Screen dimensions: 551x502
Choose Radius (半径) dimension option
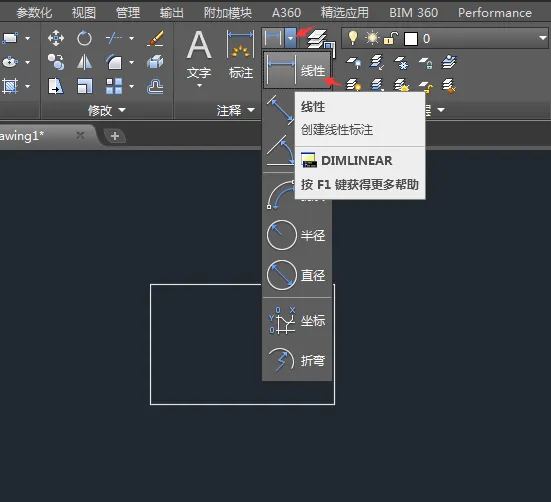click(297, 235)
